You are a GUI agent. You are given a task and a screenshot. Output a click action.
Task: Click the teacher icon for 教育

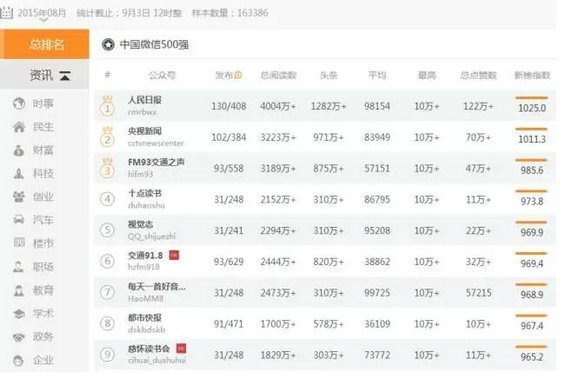click(19, 290)
